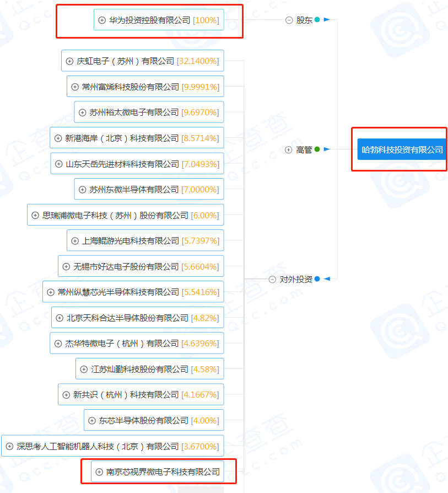Click the blue dot beside 对外投资
Screen dimensions: 448x493
317,278
